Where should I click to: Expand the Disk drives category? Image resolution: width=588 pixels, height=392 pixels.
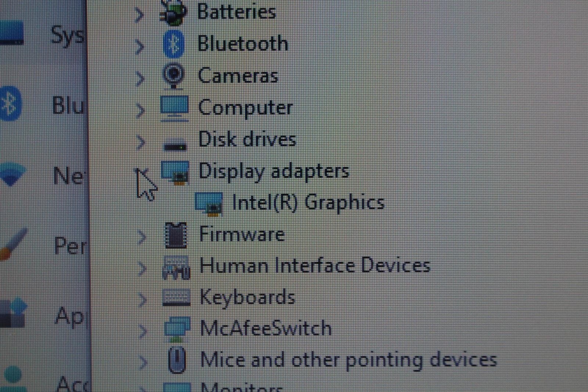click(x=140, y=142)
